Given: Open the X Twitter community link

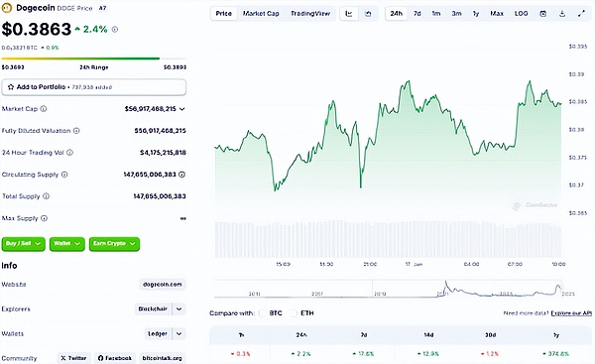Looking at the screenshot, I should 73,358.
